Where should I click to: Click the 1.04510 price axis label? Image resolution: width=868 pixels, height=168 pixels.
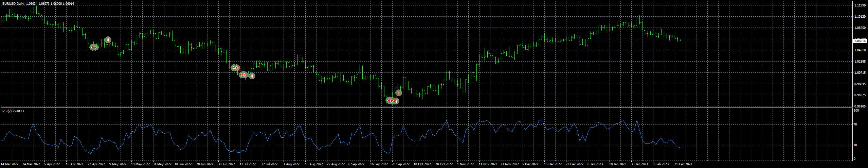pos(860,50)
